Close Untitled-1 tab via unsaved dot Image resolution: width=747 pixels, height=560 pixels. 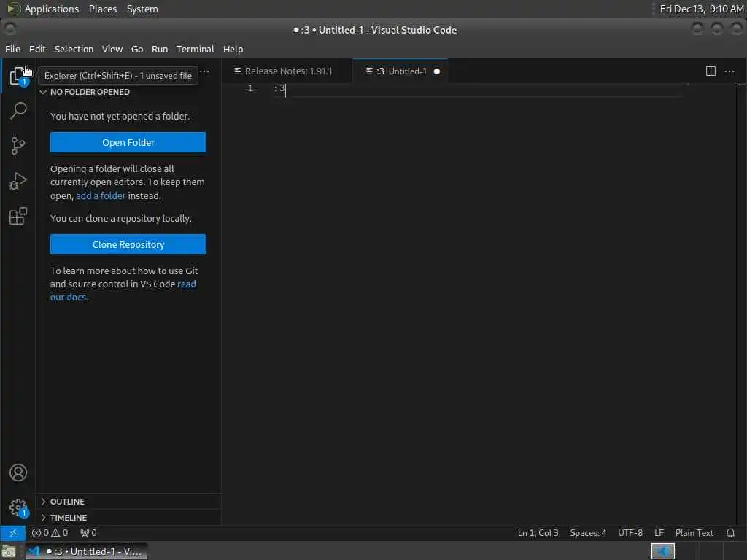pyautogui.click(x=437, y=71)
